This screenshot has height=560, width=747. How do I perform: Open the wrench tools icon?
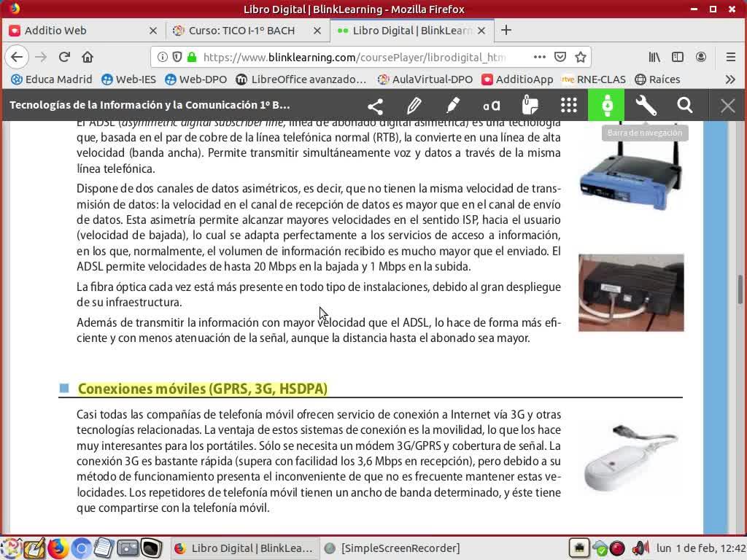coord(646,106)
